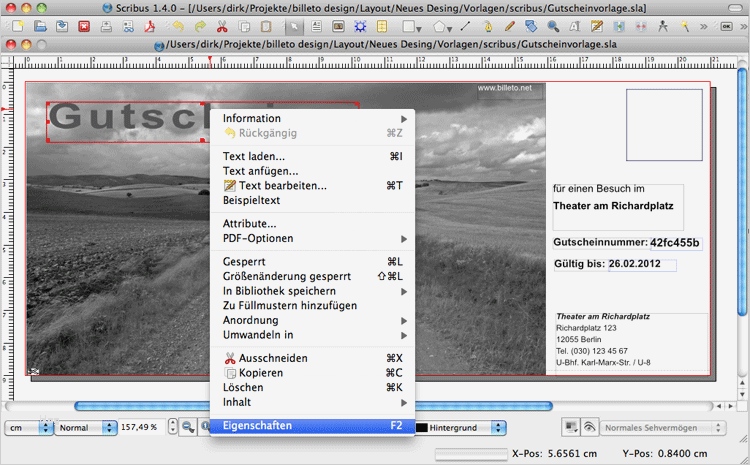Open the cm unit dropdown
This screenshot has height=465, width=750.
click(28, 427)
